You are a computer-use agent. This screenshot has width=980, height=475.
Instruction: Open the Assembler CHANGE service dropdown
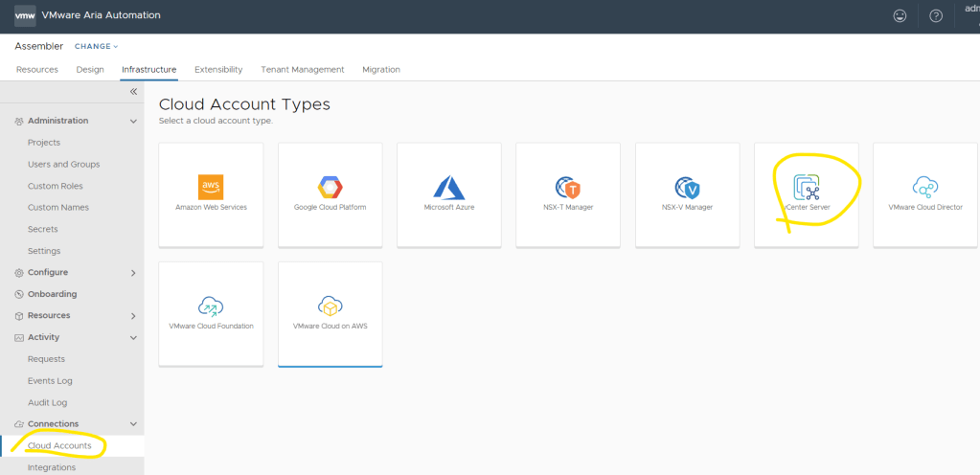point(96,46)
